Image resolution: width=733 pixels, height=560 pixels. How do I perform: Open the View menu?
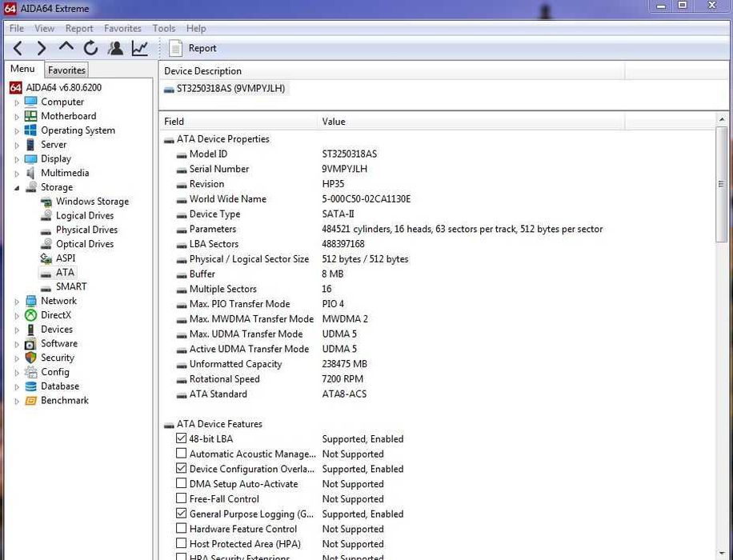(x=44, y=29)
